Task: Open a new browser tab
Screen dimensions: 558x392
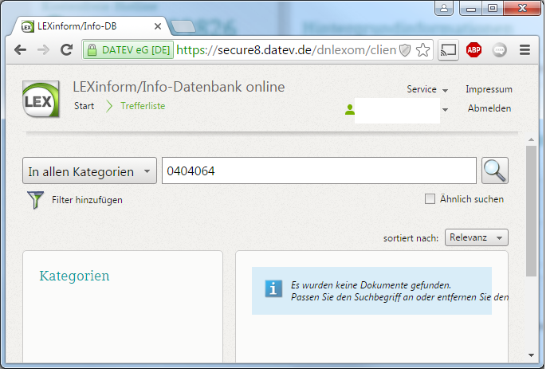Action: [x=183, y=27]
